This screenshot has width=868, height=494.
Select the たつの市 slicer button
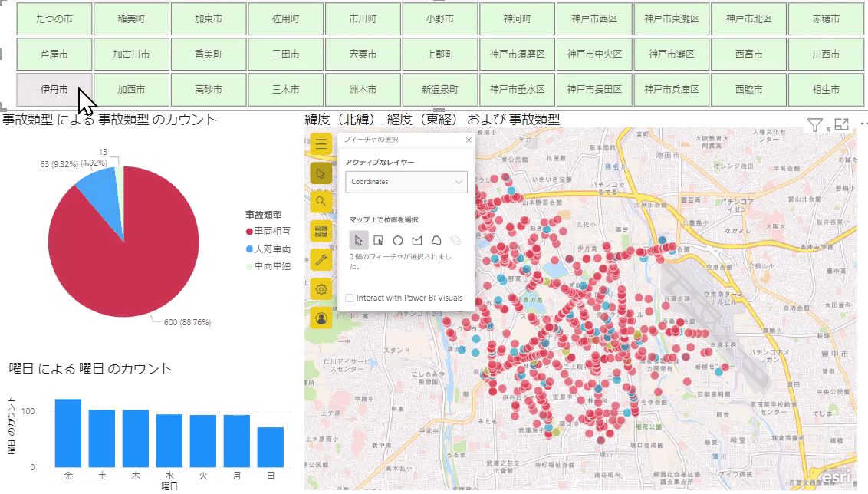click(x=54, y=19)
